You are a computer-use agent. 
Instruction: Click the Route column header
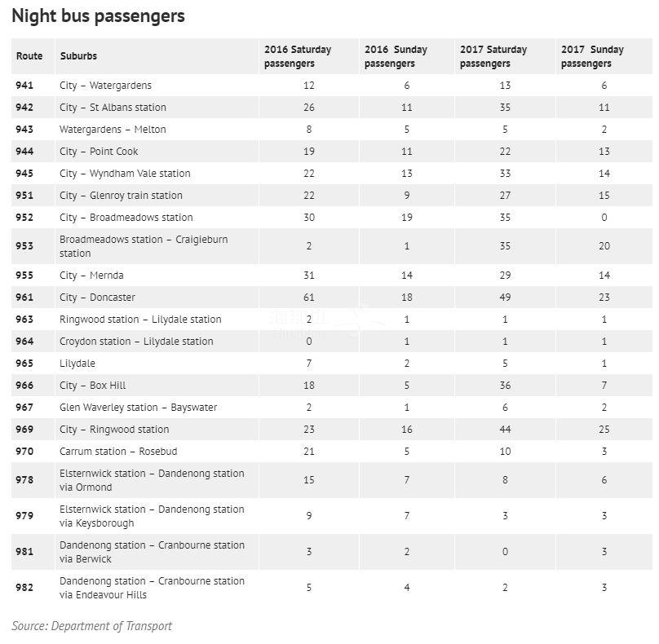tap(29, 56)
